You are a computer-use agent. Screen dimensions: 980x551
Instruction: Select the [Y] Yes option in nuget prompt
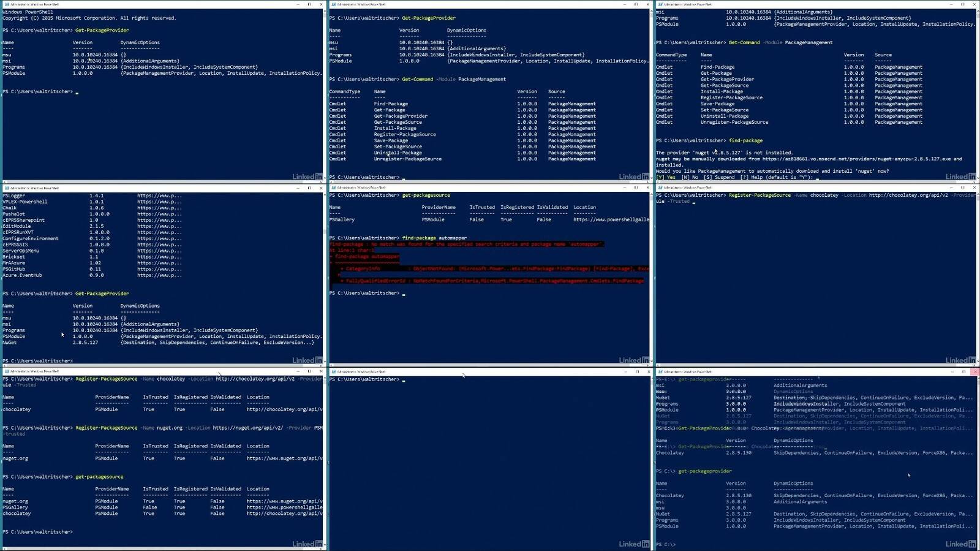pos(666,177)
